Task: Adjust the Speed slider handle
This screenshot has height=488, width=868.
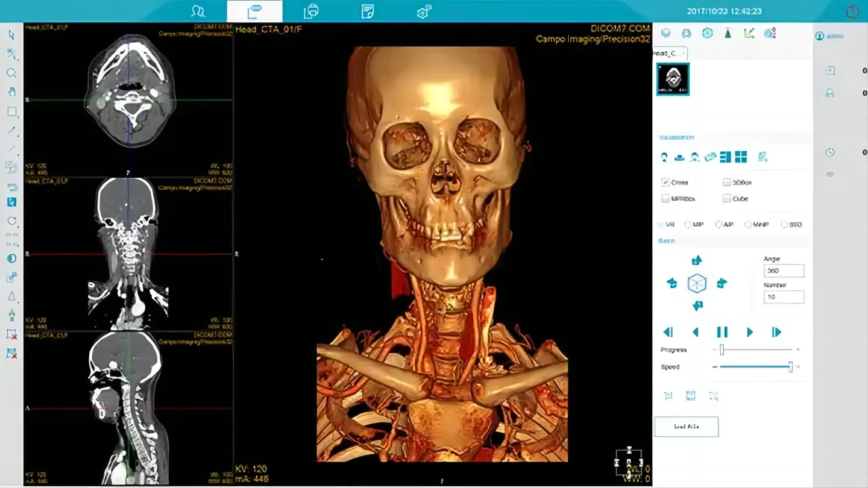Action: pyautogui.click(x=790, y=366)
